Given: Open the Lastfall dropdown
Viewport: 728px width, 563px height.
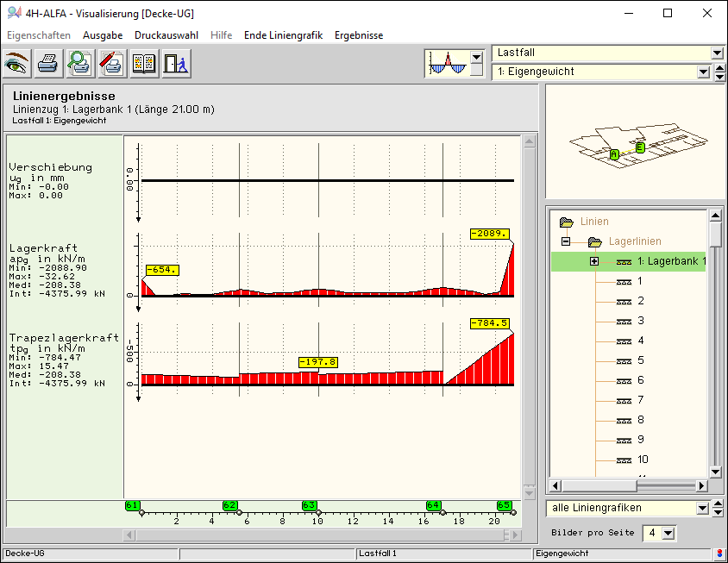Looking at the screenshot, I should 717,53.
